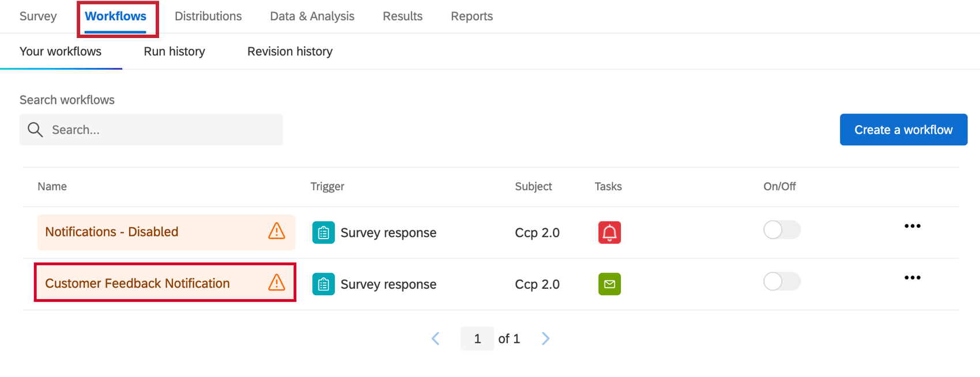
Task: Turn on Customer Feedback Notification toggle
Action: (x=782, y=281)
